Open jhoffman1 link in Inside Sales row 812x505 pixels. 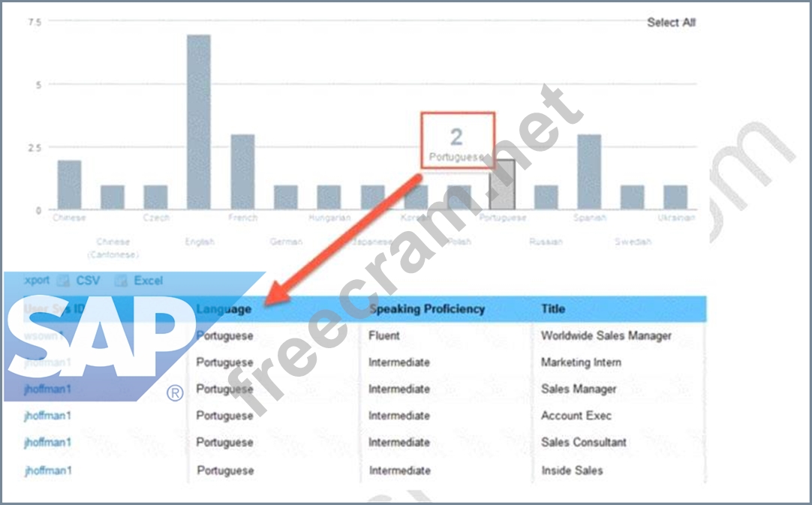(47, 470)
